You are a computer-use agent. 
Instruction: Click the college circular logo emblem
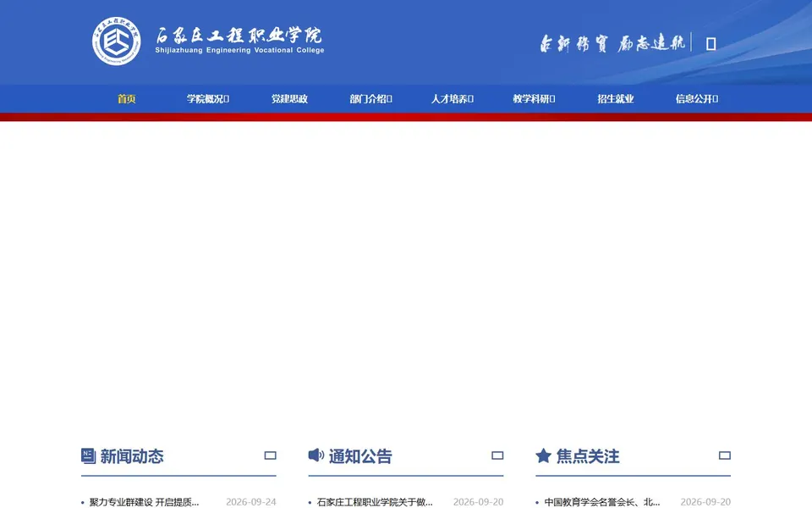117,41
